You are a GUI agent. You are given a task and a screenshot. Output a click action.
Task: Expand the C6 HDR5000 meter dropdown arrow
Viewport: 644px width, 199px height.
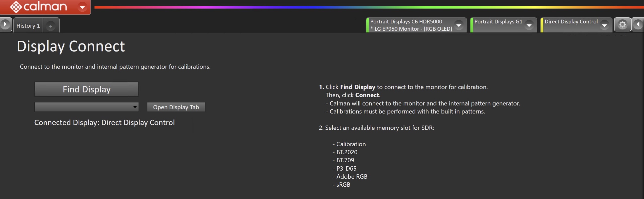coord(459,25)
